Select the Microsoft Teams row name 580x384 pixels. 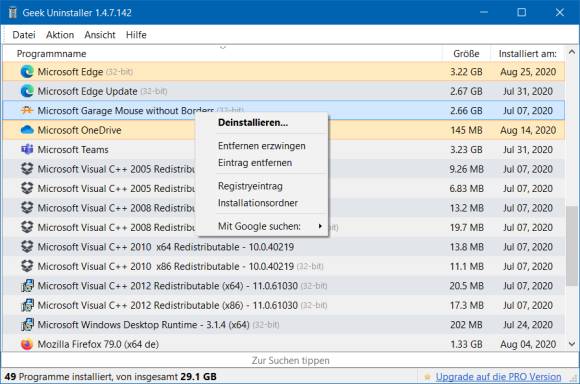(73, 149)
